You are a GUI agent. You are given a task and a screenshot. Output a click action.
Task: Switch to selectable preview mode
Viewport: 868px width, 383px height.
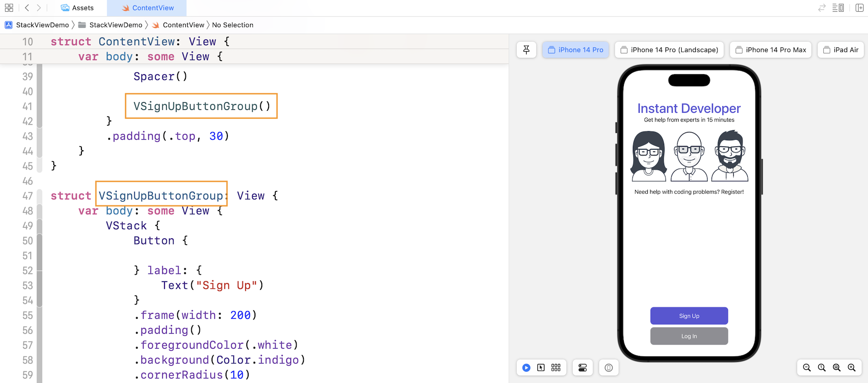point(541,368)
